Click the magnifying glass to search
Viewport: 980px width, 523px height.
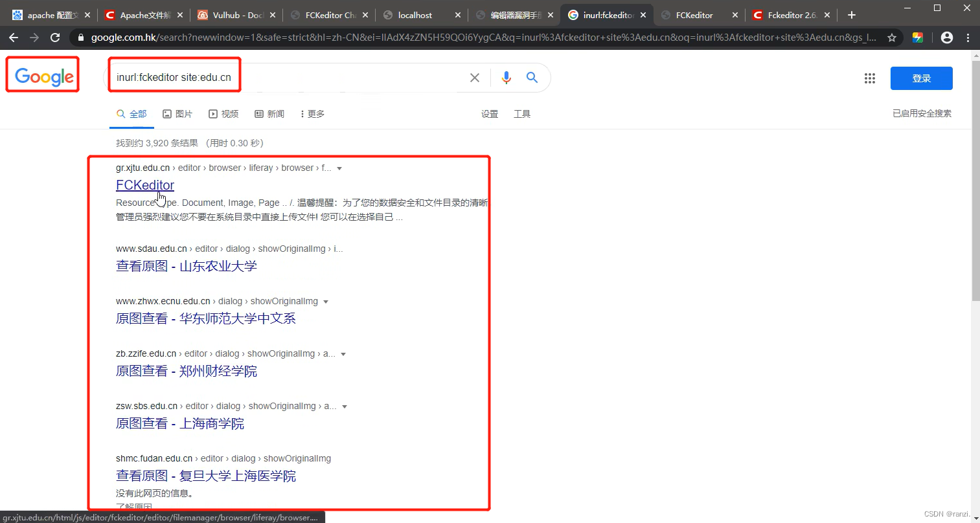532,77
